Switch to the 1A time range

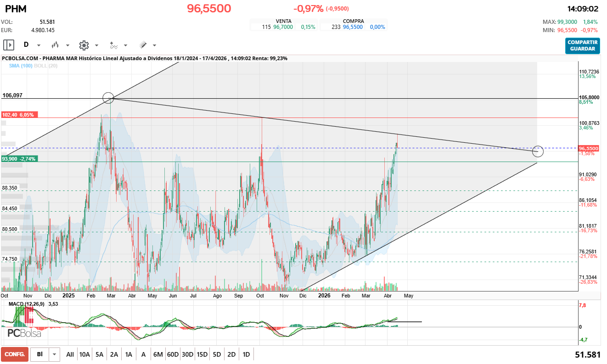point(129,354)
